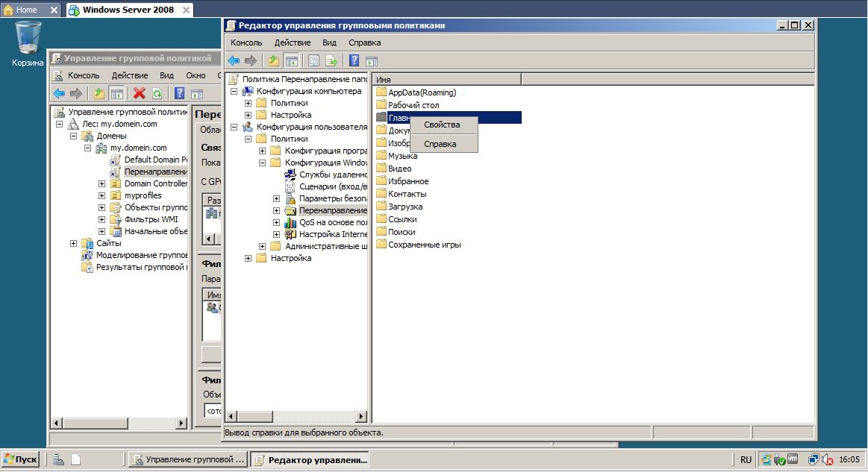Viewport: 868px width, 472px height.
Task: Open the Консоль menu in the policy editor
Action: pos(246,43)
